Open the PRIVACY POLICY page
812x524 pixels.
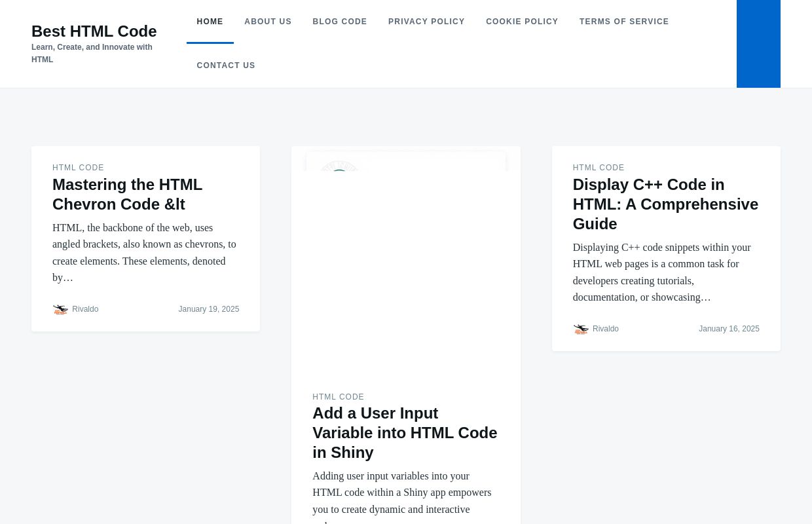click(426, 22)
